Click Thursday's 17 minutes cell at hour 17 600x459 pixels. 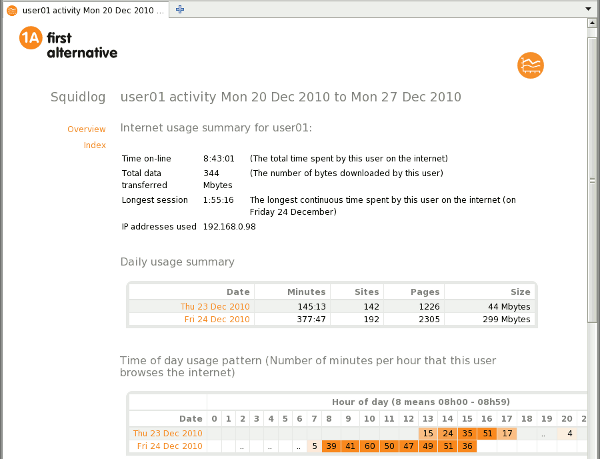click(507, 433)
